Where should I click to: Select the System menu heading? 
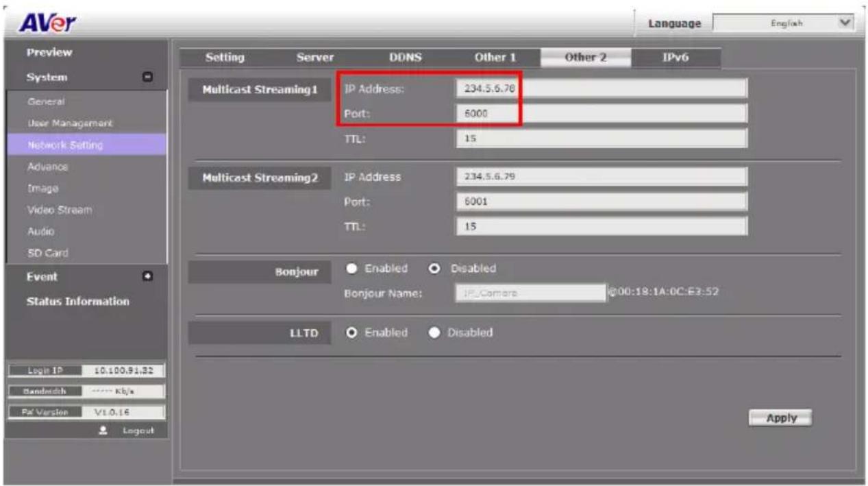47,77
